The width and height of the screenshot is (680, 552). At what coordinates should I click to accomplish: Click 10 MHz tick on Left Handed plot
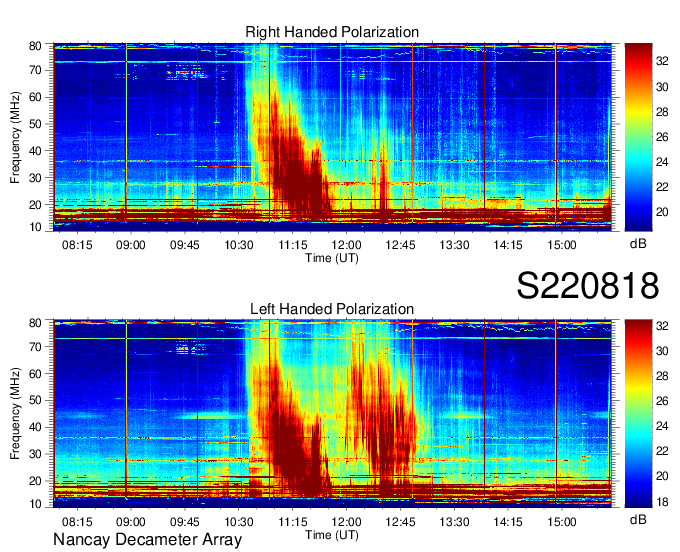(x=35, y=504)
